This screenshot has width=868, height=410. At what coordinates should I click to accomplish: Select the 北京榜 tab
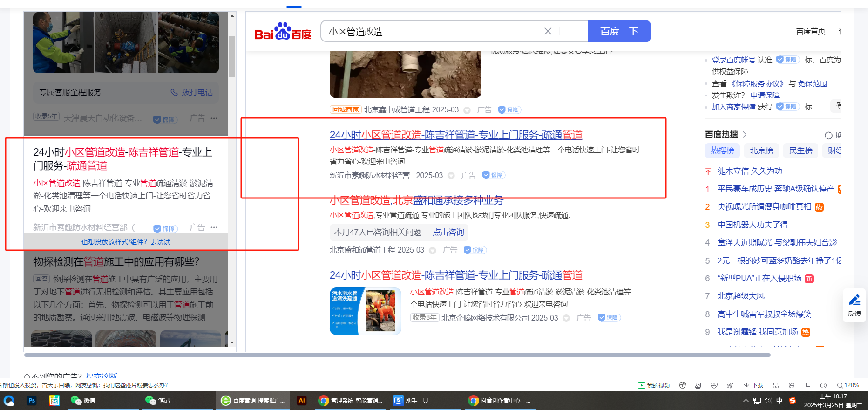click(x=761, y=150)
